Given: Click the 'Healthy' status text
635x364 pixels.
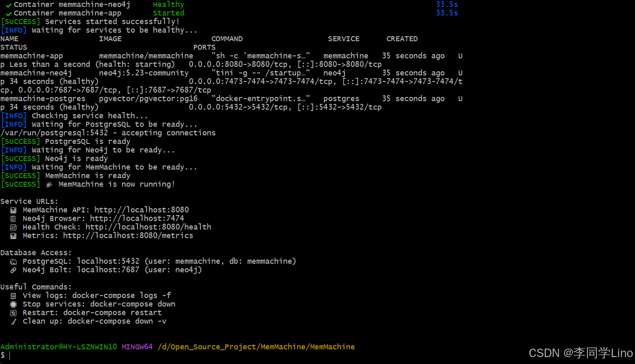Looking at the screenshot, I should [x=168, y=4].
